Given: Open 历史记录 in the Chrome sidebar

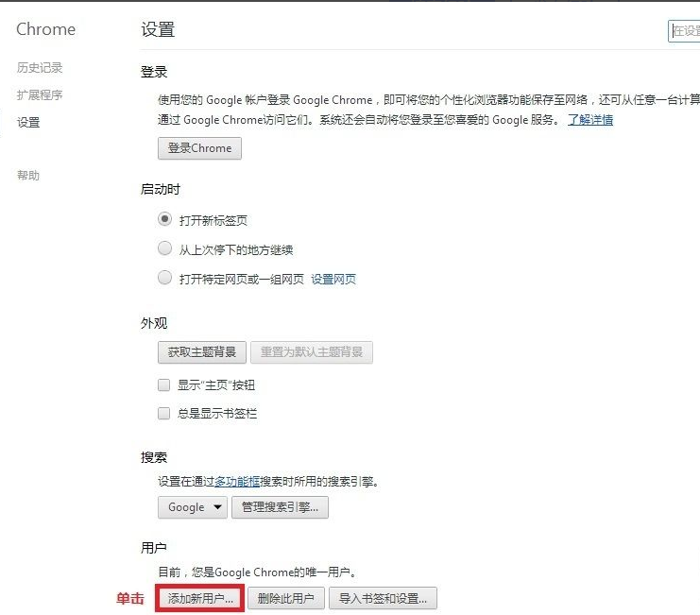Looking at the screenshot, I should tap(40, 67).
